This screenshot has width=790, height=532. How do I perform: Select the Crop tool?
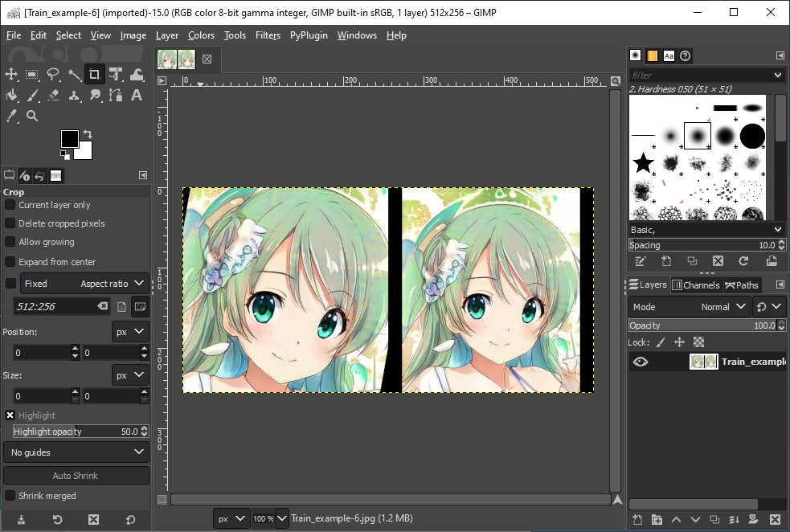pyautogui.click(x=94, y=75)
